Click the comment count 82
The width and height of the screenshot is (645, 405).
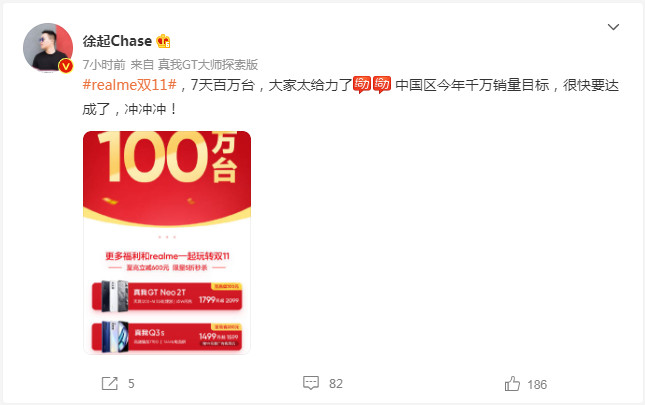336,384
